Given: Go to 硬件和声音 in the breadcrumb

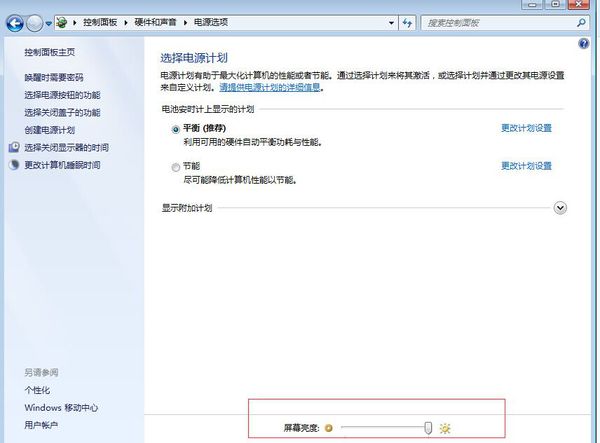Looking at the screenshot, I should point(156,22).
